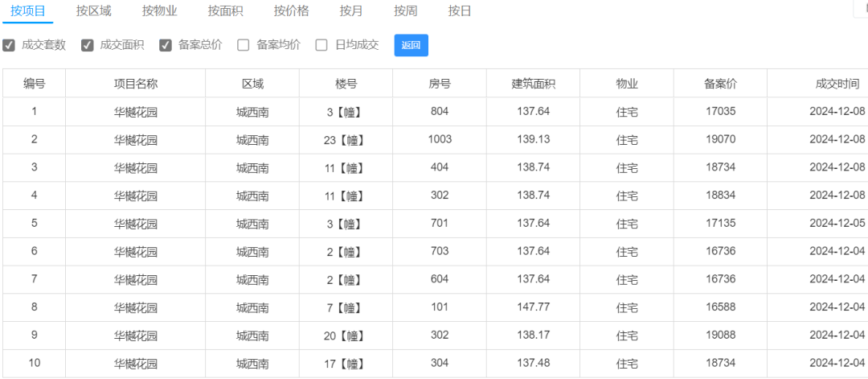Switch to the 按区域 tab
This screenshot has width=868, height=379.
(93, 11)
